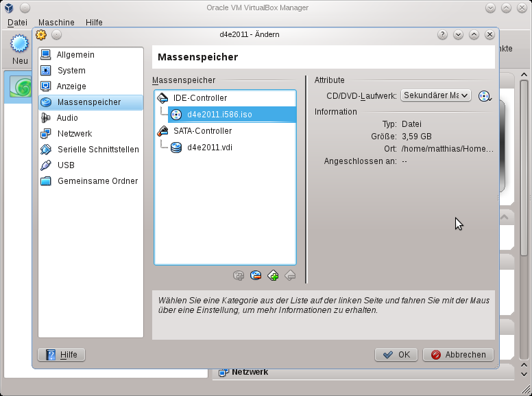This screenshot has height=396, width=532.
Task: Click the choose virtual CD/DVD disk icon
Action: point(485,96)
